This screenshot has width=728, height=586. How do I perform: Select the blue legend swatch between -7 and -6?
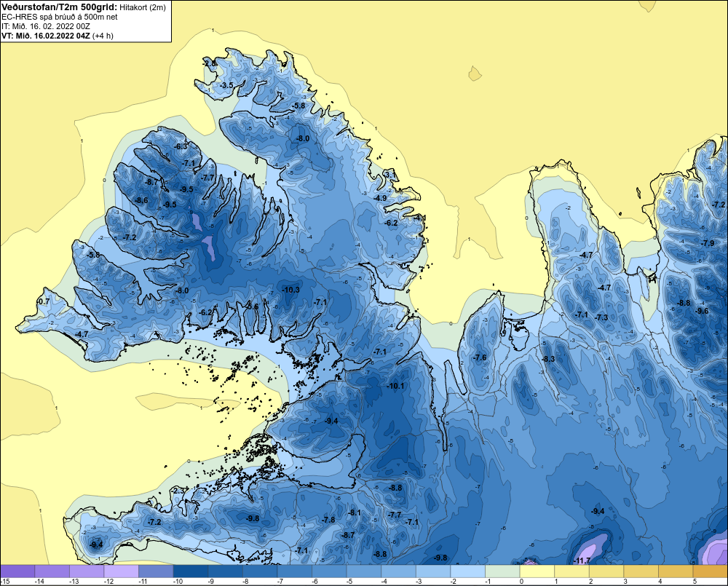(x=295, y=571)
